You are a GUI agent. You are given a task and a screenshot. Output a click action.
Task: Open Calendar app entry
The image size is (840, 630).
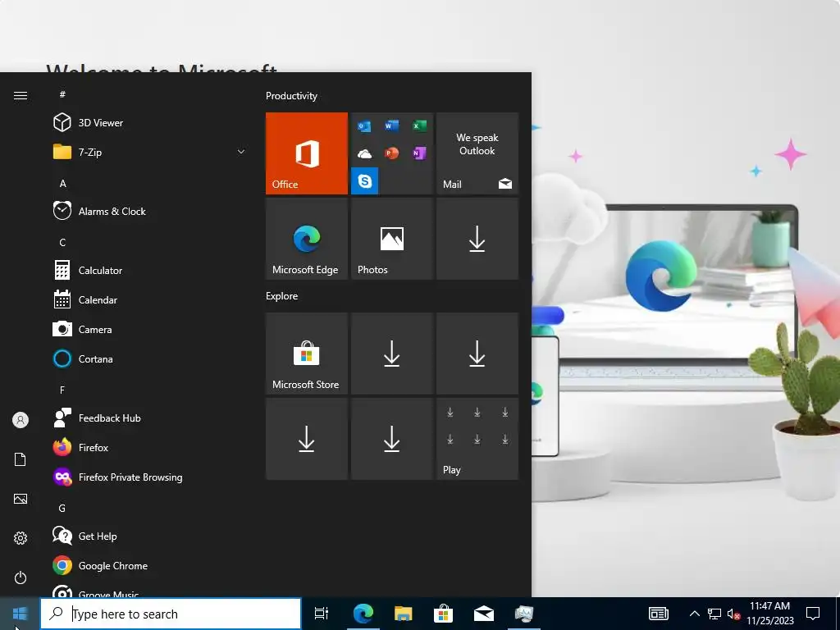tap(150, 299)
